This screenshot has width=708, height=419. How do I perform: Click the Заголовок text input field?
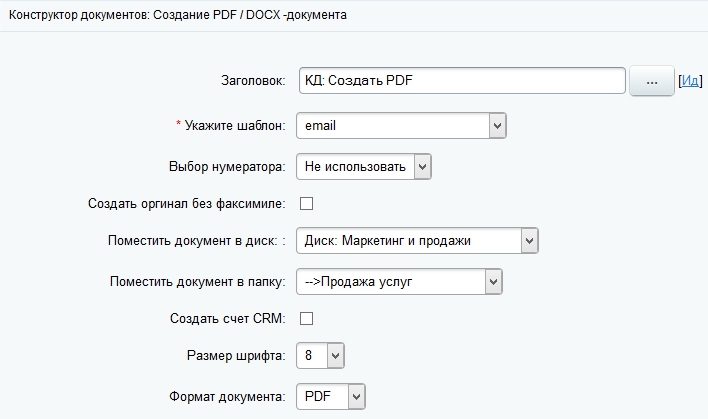[x=461, y=81]
